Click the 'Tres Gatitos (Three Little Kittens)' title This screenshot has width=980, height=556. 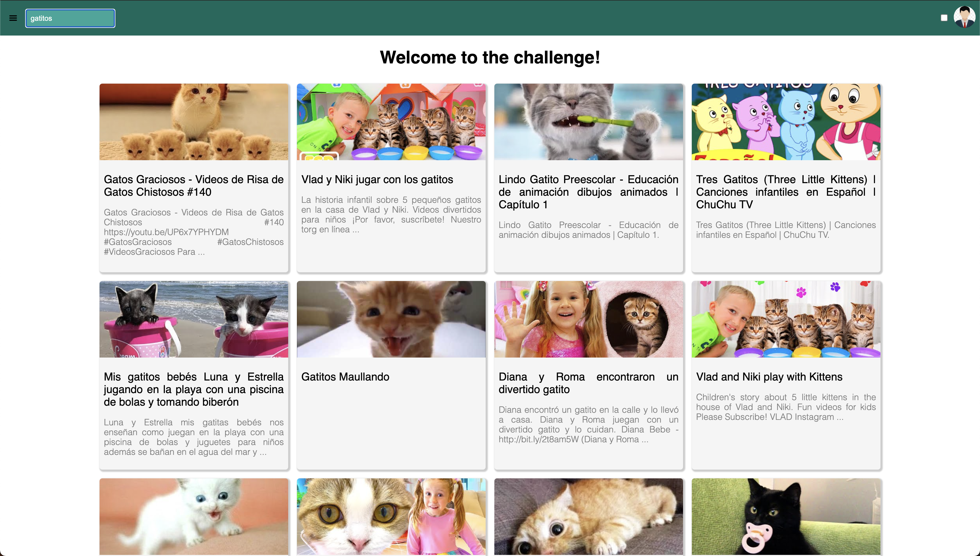[x=786, y=192]
